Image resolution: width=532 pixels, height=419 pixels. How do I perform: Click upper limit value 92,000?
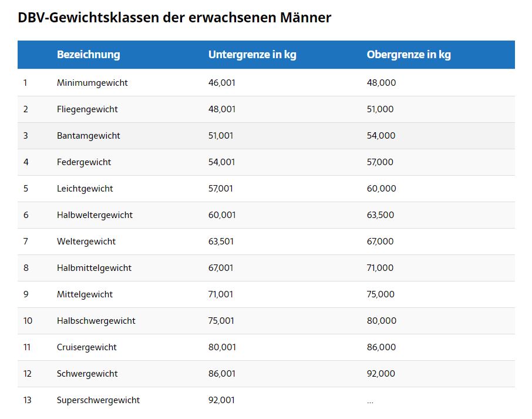pyautogui.click(x=381, y=374)
